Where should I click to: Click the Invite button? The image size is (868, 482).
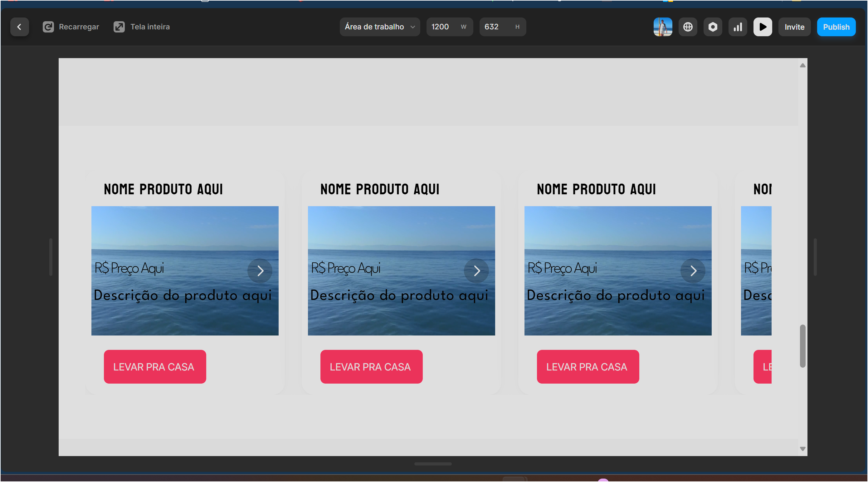(794, 27)
